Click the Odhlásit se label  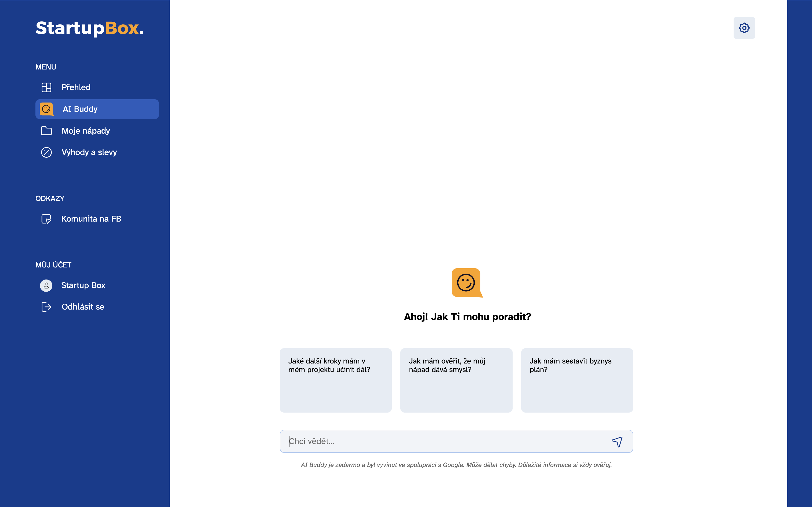pyautogui.click(x=83, y=306)
